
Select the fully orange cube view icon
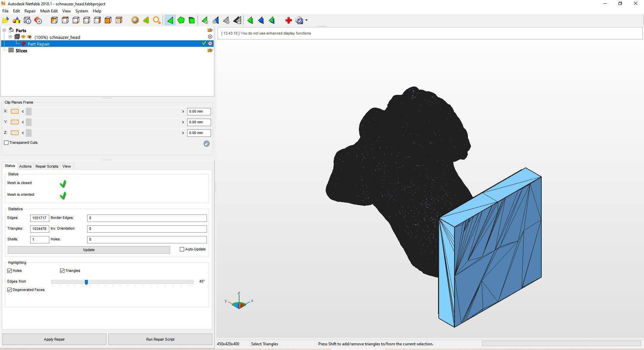coord(108,20)
